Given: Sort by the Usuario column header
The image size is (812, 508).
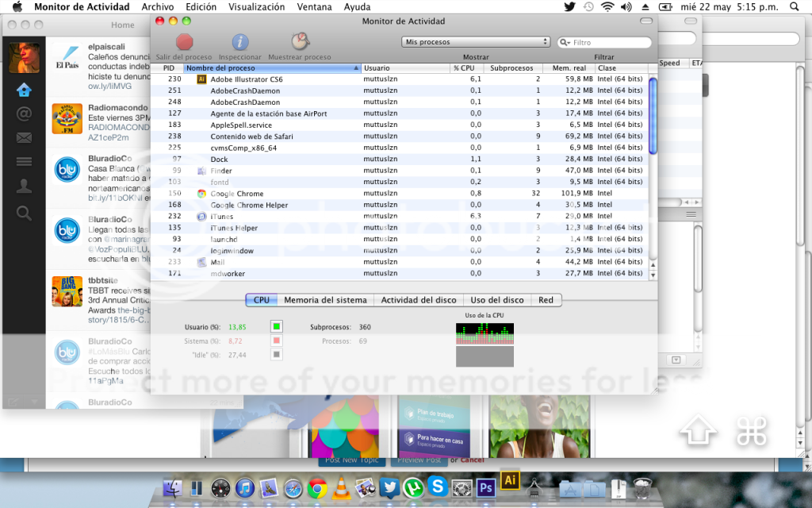Looking at the screenshot, I should coord(405,68).
